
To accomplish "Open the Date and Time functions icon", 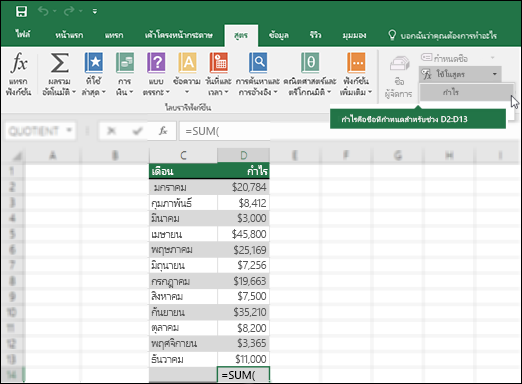I will [218, 63].
